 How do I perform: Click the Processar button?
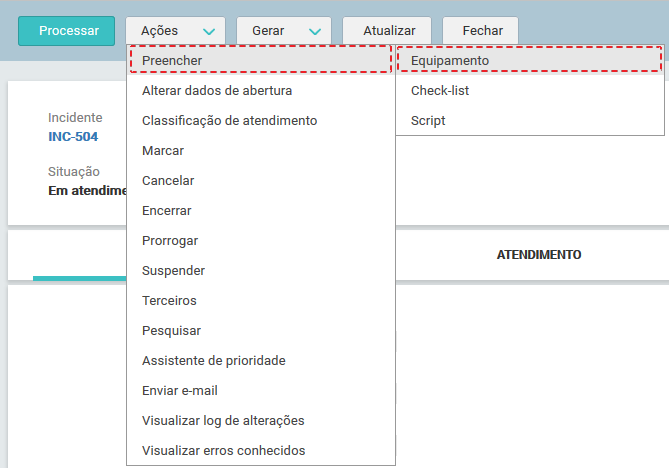coord(67,31)
